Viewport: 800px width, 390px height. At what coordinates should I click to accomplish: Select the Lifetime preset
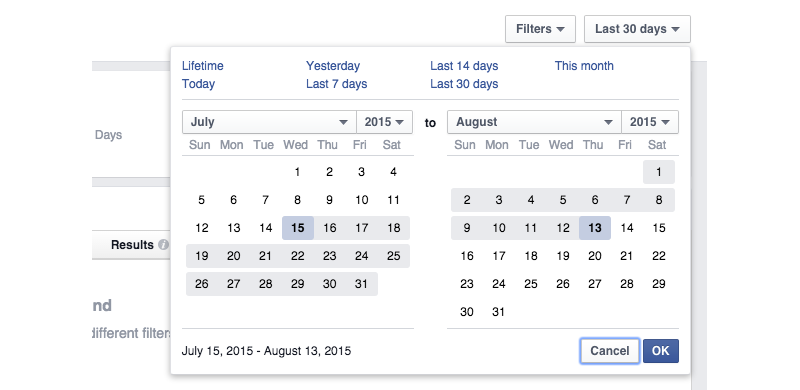pos(203,66)
